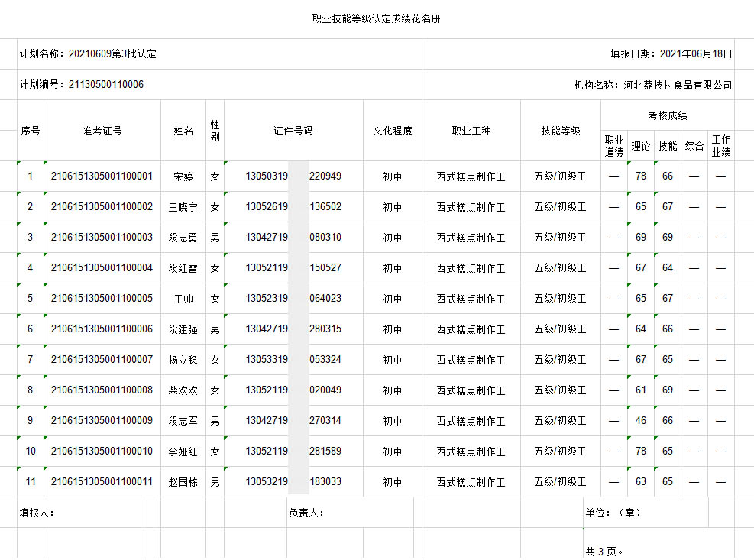Image resolution: width=754 pixels, height=560 pixels.
Task: Select the name cell 宋婷
Action: 183,176
